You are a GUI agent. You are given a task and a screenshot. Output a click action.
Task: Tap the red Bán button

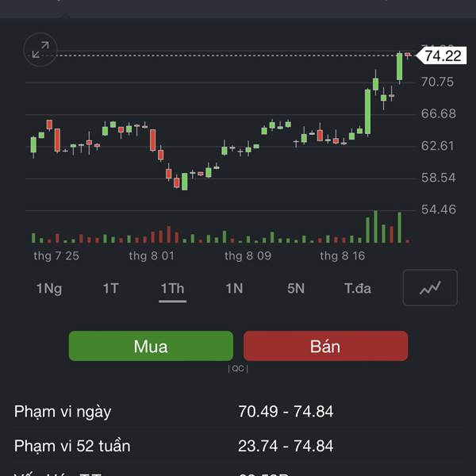coord(326,346)
